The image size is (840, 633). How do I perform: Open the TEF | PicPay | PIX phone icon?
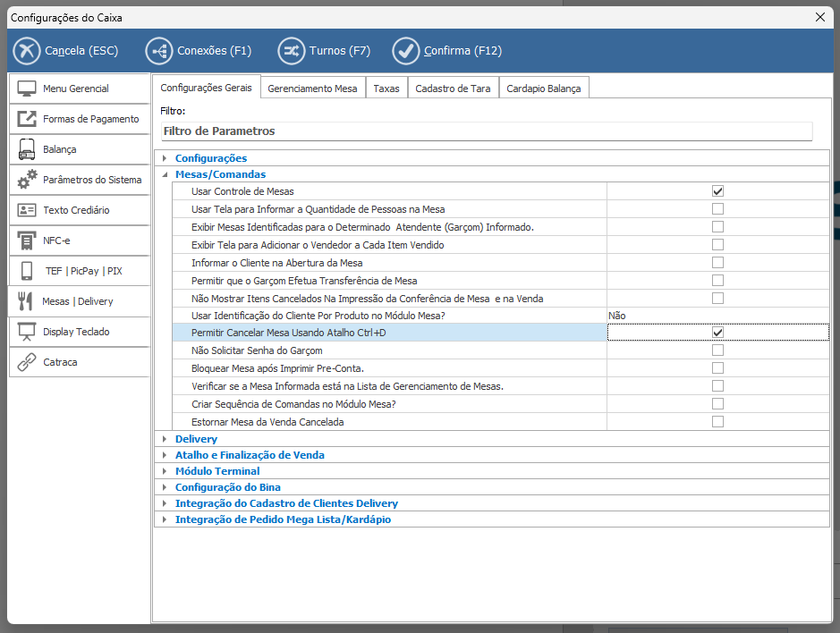pyautogui.click(x=27, y=271)
